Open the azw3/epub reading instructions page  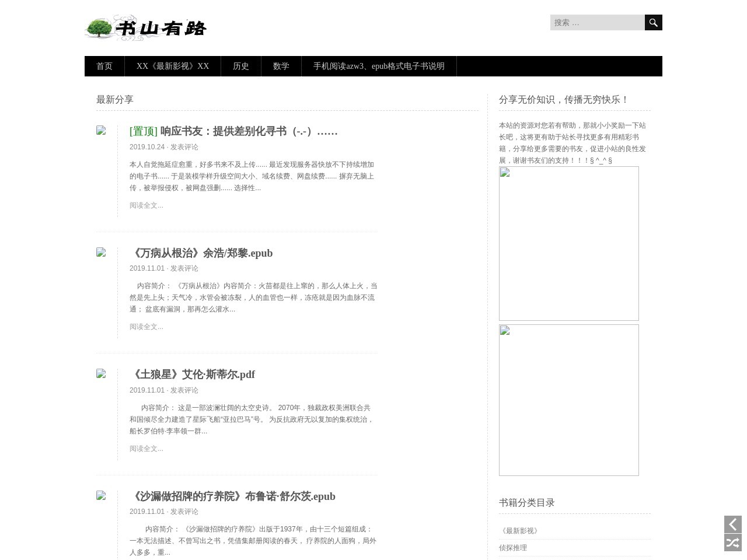pyautogui.click(x=379, y=66)
